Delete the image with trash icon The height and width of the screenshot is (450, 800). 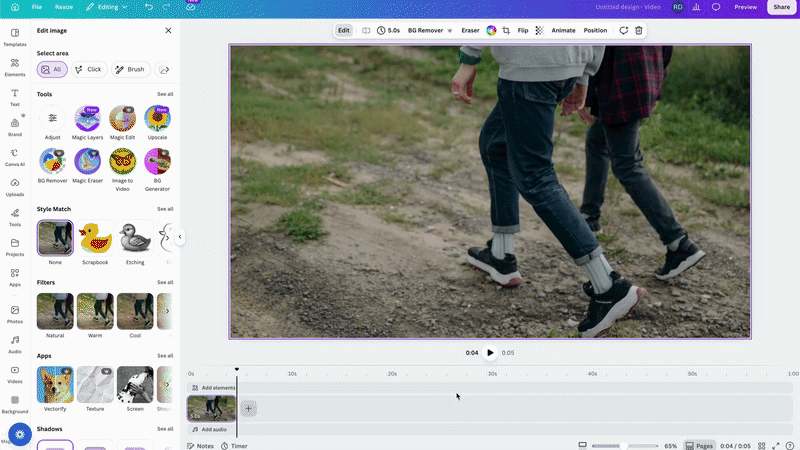639,31
